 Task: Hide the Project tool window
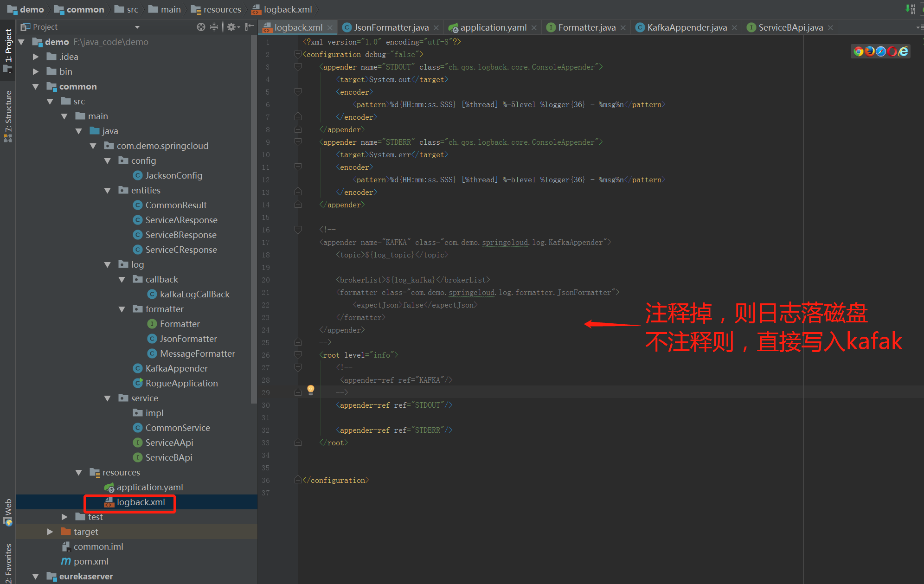250,27
